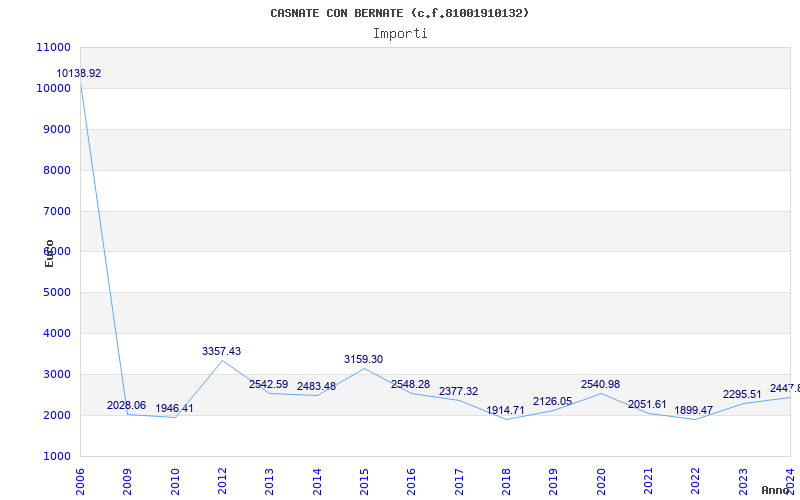Click the x-axis year 2013
The width and height of the screenshot is (800, 500).
point(269,482)
